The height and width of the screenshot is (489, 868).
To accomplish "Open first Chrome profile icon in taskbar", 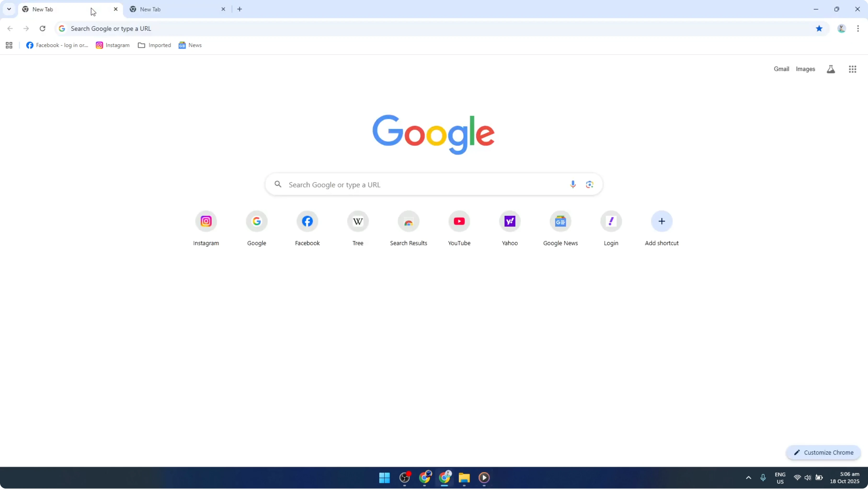I will [x=425, y=478].
